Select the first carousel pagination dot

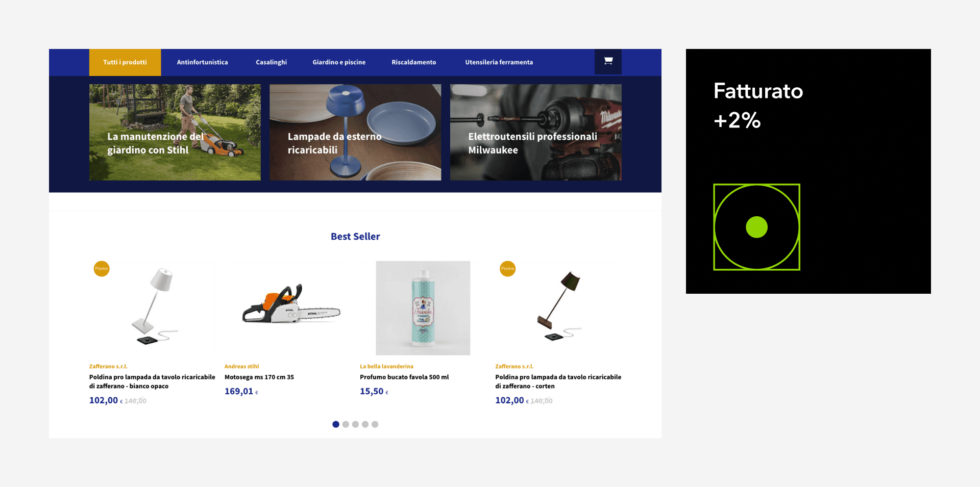pos(335,424)
